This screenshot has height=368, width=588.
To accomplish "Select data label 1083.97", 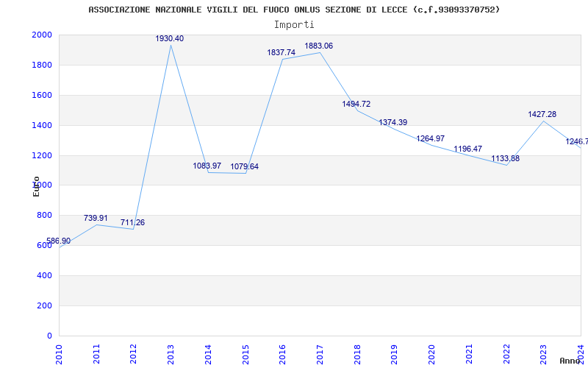I will [x=207, y=166].
